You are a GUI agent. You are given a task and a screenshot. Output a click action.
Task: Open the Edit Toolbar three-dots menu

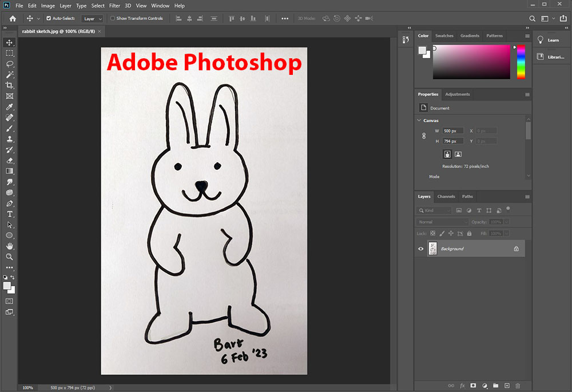point(10,267)
